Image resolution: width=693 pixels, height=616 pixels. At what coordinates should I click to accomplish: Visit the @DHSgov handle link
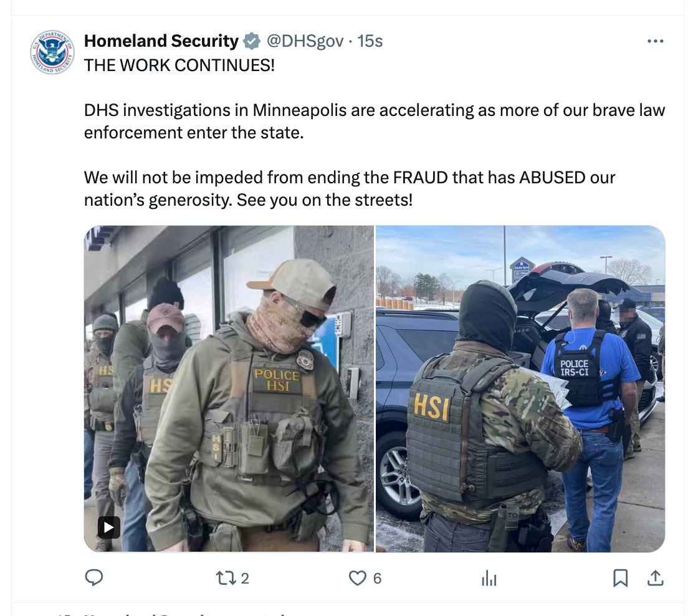pyautogui.click(x=305, y=41)
